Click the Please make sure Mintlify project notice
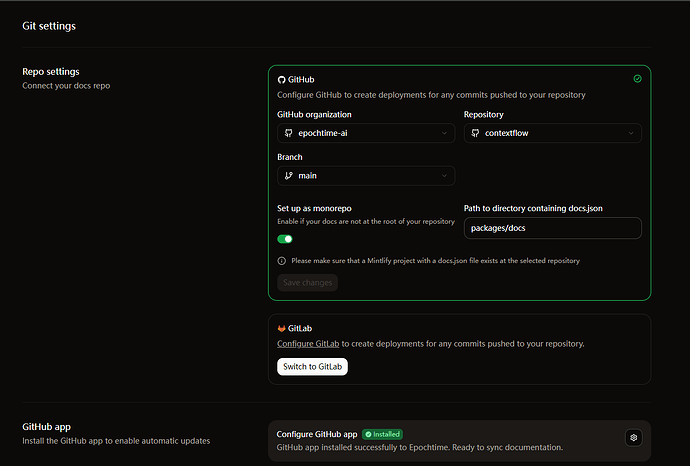 coord(435,261)
